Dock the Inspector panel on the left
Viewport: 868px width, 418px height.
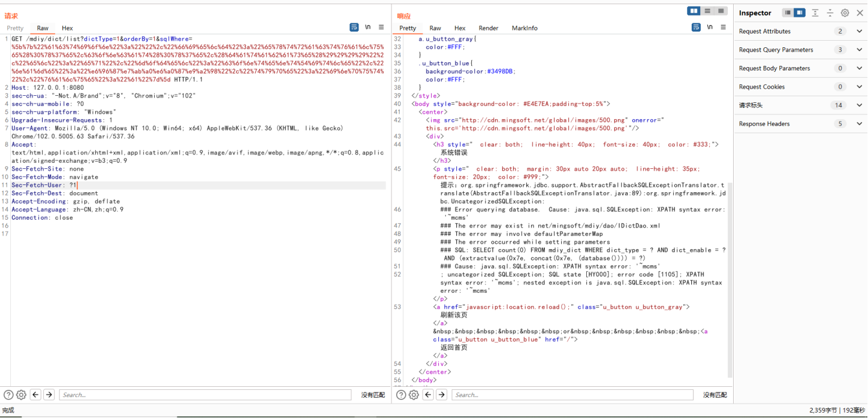(788, 13)
